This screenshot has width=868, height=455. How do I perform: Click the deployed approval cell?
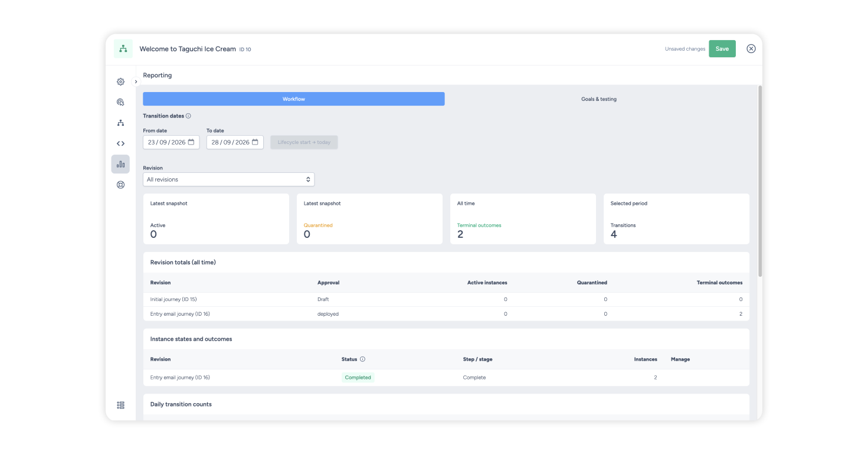328,314
